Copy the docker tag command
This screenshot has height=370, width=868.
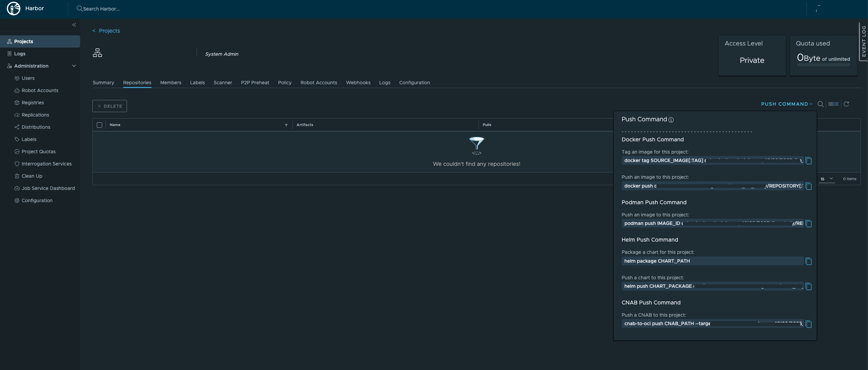(x=809, y=161)
